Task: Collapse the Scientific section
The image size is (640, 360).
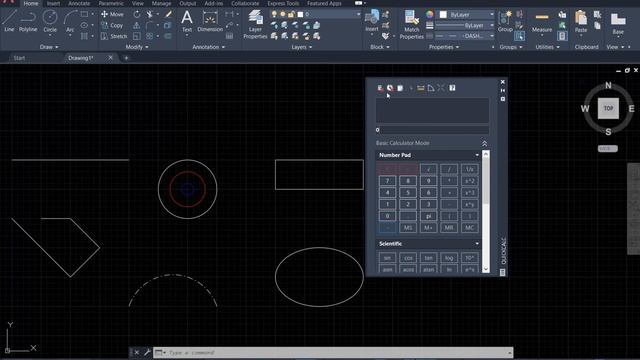Action: pos(477,244)
